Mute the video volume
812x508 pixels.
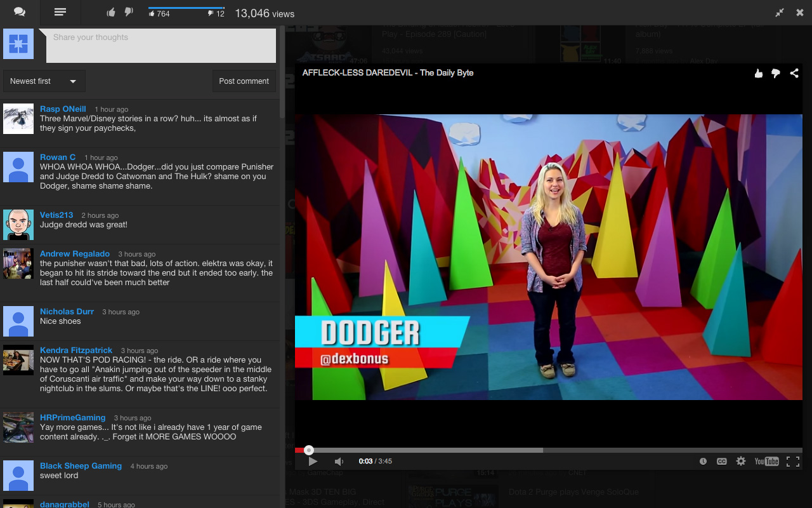pyautogui.click(x=339, y=461)
